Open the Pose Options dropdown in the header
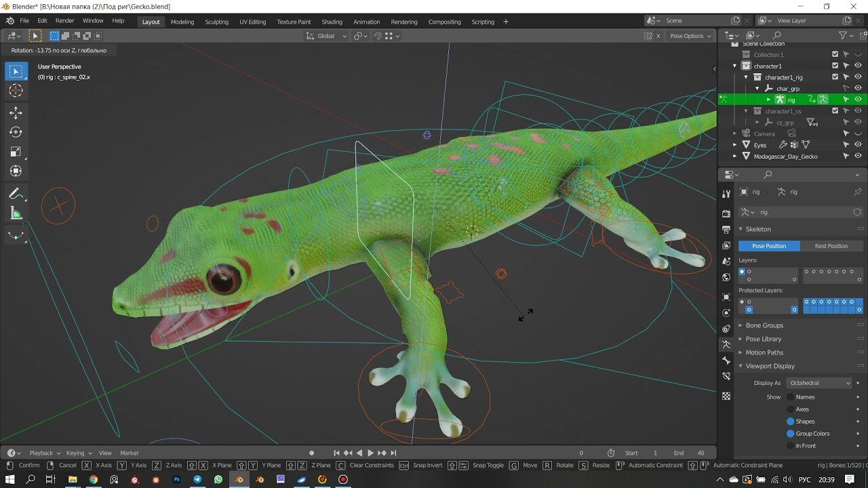Viewport: 868px width, 488px height. pos(690,35)
